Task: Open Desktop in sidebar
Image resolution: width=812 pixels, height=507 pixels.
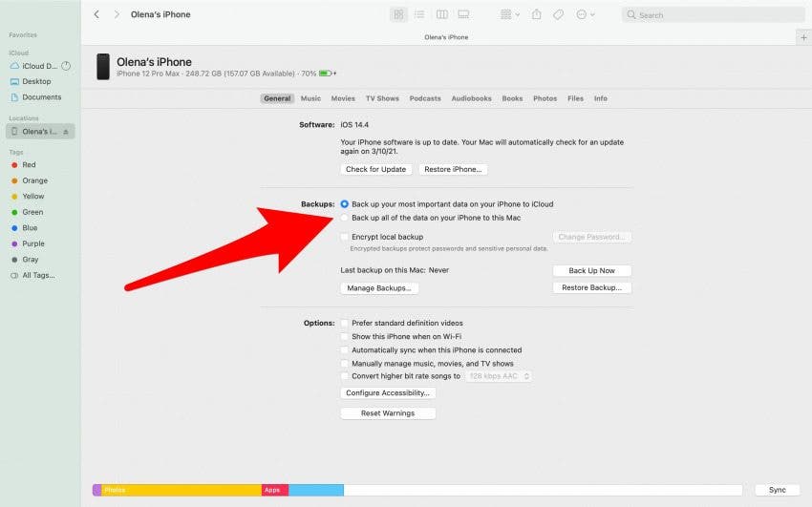Action: pyautogui.click(x=32, y=81)
